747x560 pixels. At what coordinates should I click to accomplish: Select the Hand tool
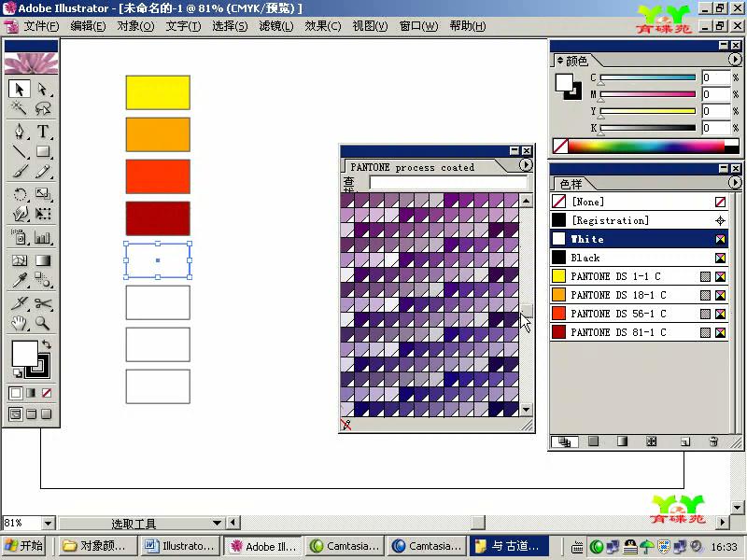point(20,323)
